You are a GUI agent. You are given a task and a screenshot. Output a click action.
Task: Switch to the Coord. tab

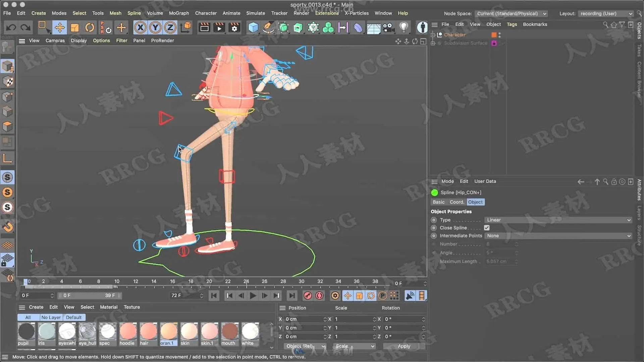point(457,202)
